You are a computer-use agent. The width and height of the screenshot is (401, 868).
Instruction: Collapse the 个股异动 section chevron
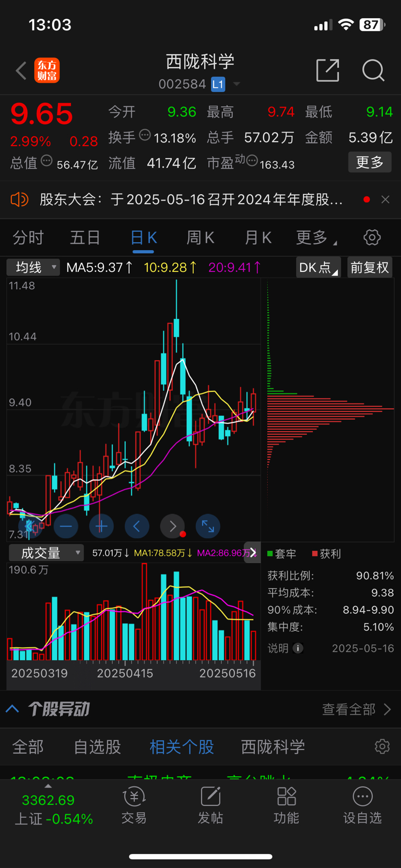coord(13,709)
